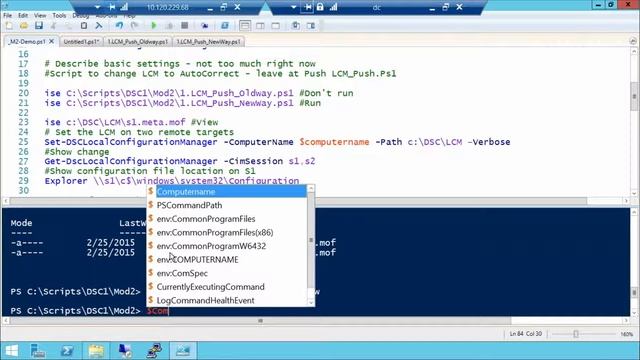
Task: Open the File menu
Action: click(8, 16)
